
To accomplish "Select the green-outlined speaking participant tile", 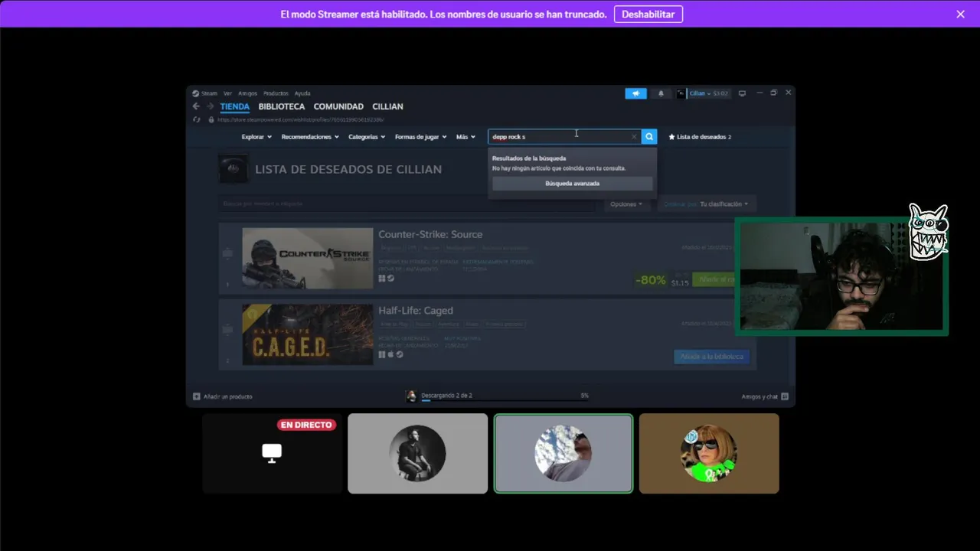I will click(x=563, y=453).
